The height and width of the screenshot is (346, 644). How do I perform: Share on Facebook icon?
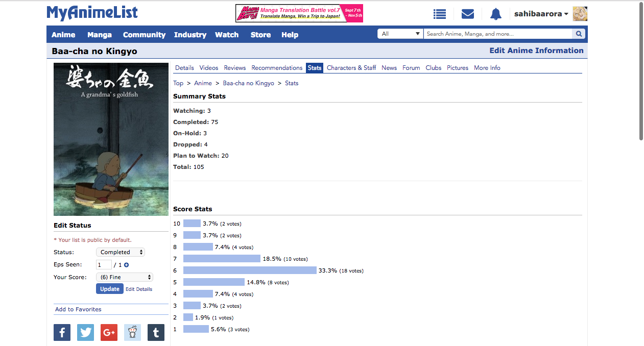(x=62, y=333)
